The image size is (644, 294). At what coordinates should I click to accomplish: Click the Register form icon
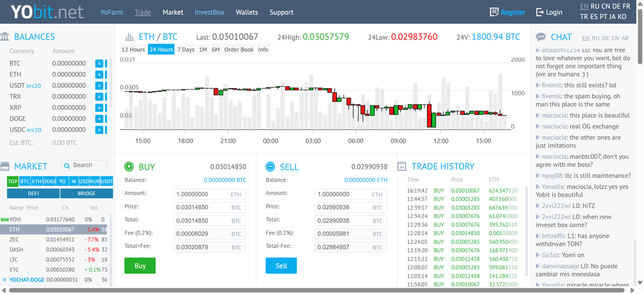point(494,13)
